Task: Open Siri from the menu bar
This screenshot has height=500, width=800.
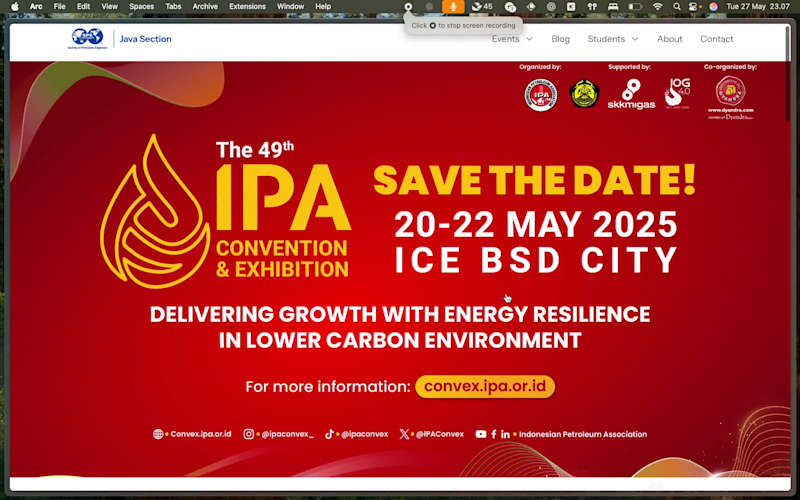Action: (713, 7)
